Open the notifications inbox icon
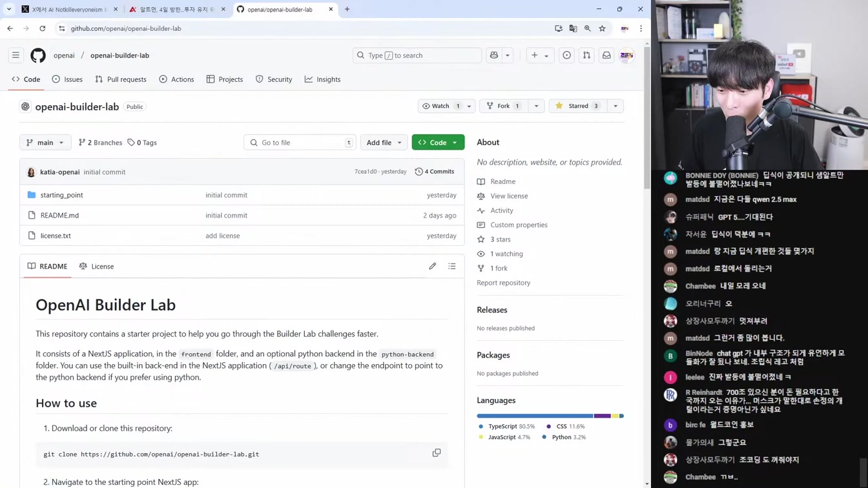Viewport: 868px width, 488px height. click(x=606, y=56)
